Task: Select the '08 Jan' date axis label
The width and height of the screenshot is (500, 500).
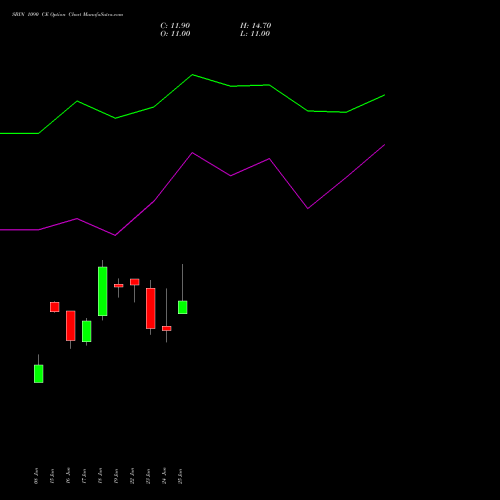Action: (36, 476)
